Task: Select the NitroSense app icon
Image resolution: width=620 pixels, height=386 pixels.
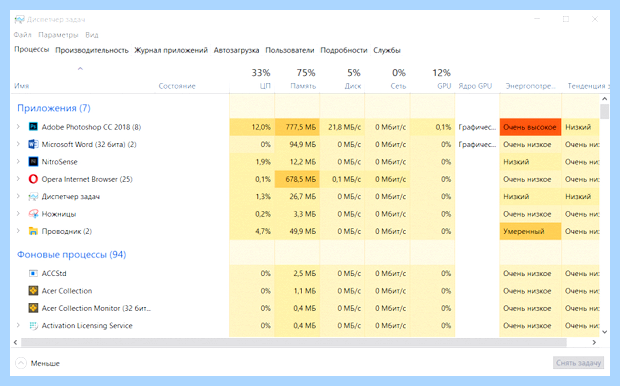Action: coord(33,162)
